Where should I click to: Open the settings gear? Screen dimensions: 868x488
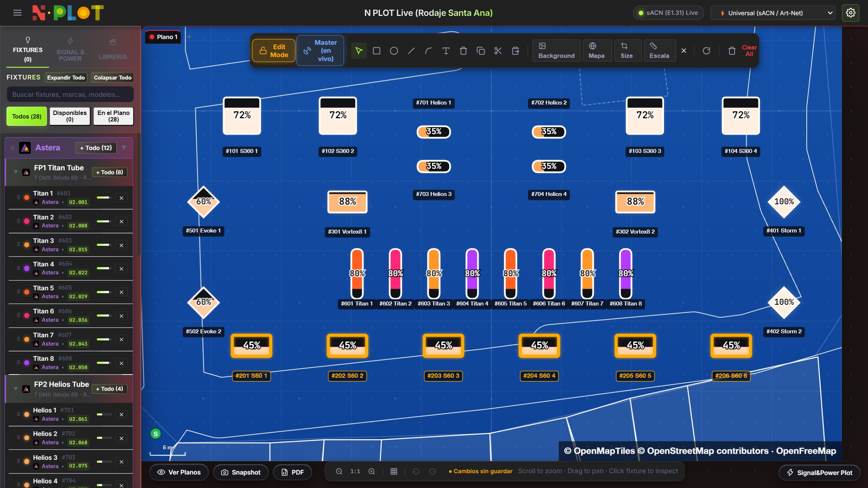(850, 13)
